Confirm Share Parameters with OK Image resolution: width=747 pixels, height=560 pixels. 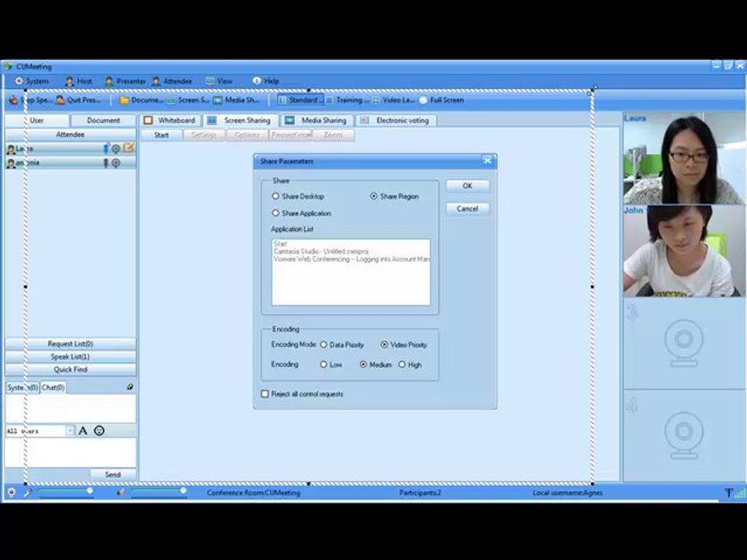pyautogui.click(x=468, y=186)
